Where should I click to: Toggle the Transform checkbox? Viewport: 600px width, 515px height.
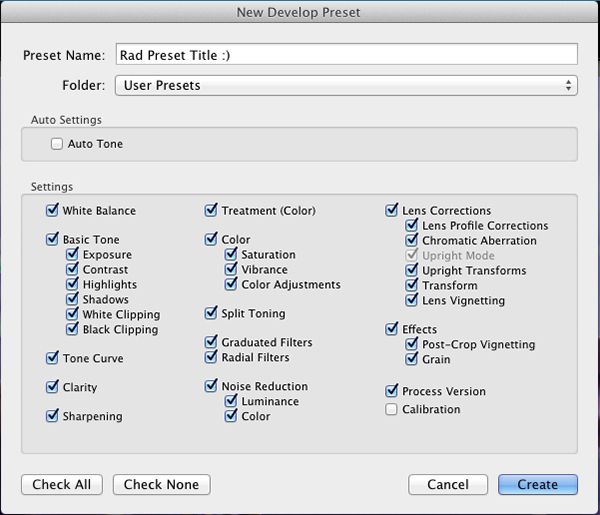tap(411, 285)
